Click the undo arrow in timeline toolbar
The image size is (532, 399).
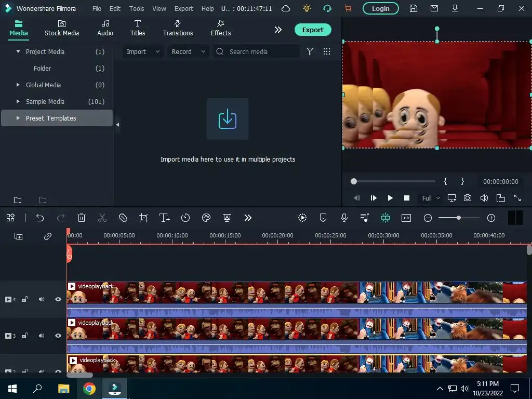pos(40,218)
